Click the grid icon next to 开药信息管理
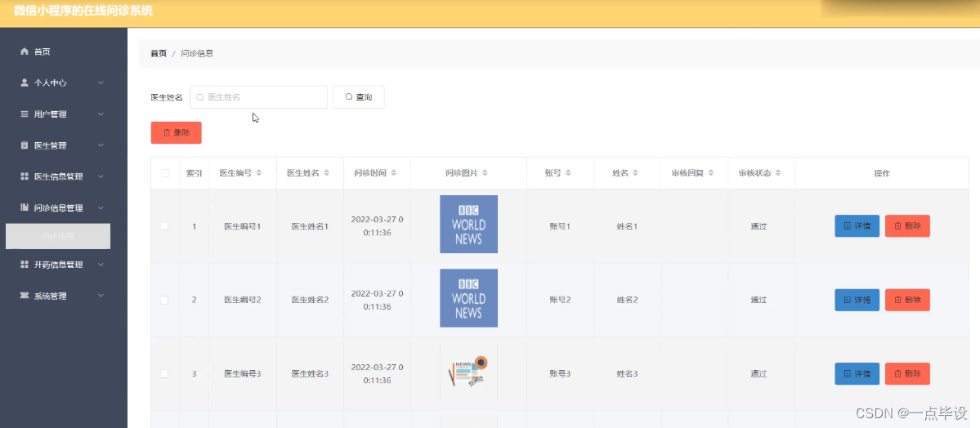Screen dimensions: 980x428 tap(25, 265)
